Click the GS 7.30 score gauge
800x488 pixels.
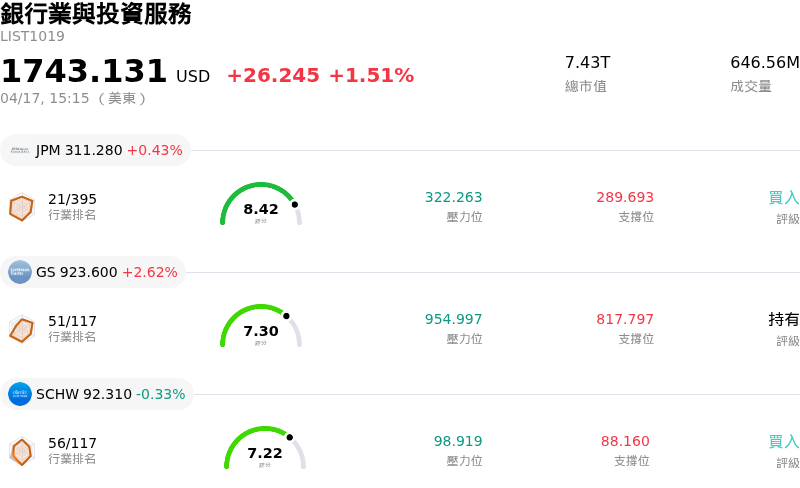point(261,327)
